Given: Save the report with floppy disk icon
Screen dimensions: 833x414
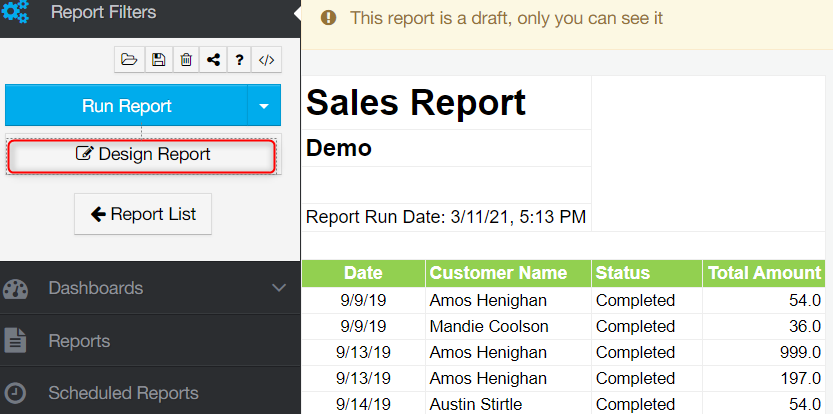Looking at the screenshot, I should 158,60.
